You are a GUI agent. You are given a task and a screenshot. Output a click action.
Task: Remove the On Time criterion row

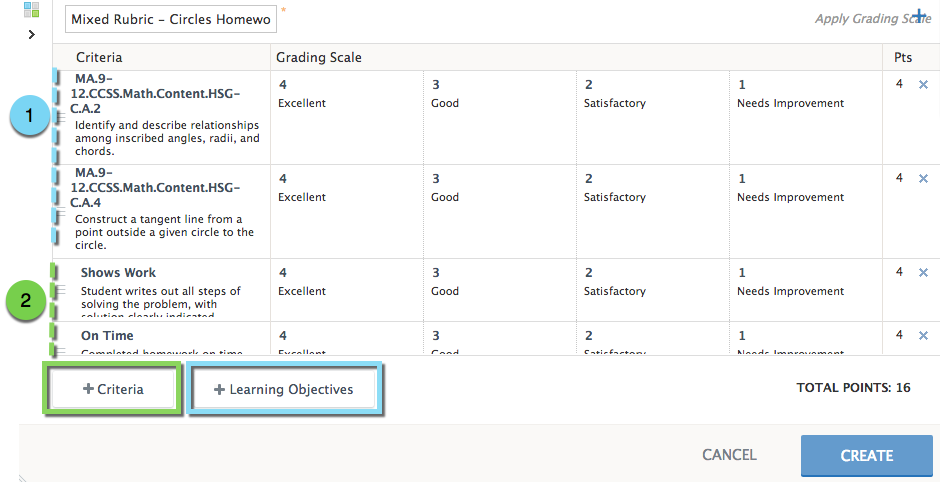[x=923, y=335]
